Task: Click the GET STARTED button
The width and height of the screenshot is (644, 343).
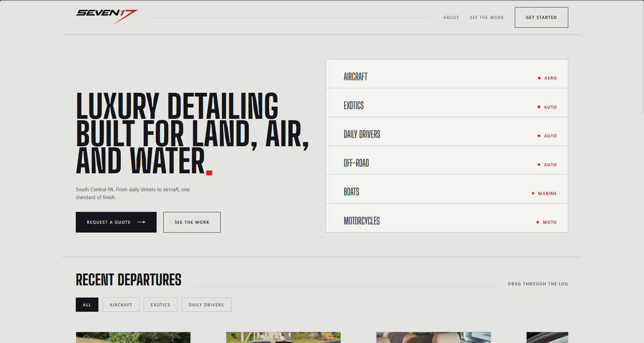Action: click(541, 18)
